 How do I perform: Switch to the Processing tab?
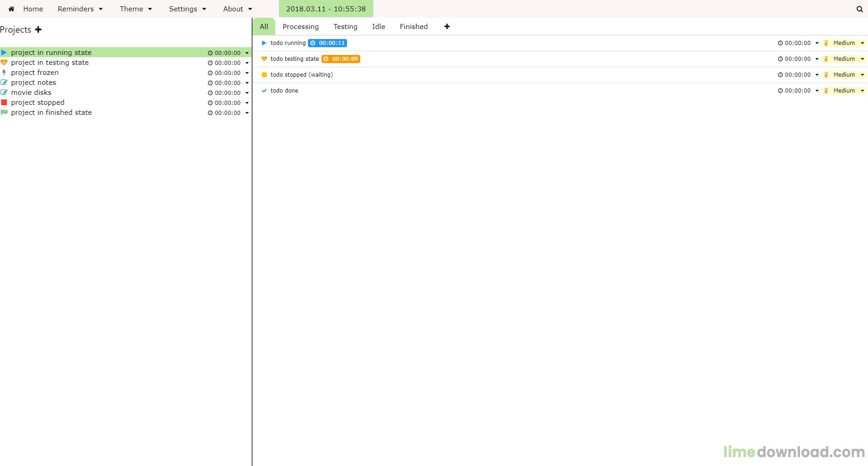click(301, 27)
